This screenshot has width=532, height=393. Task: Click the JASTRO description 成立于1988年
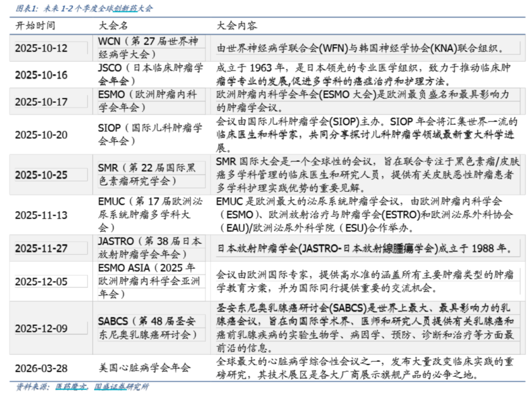point(364,248)
